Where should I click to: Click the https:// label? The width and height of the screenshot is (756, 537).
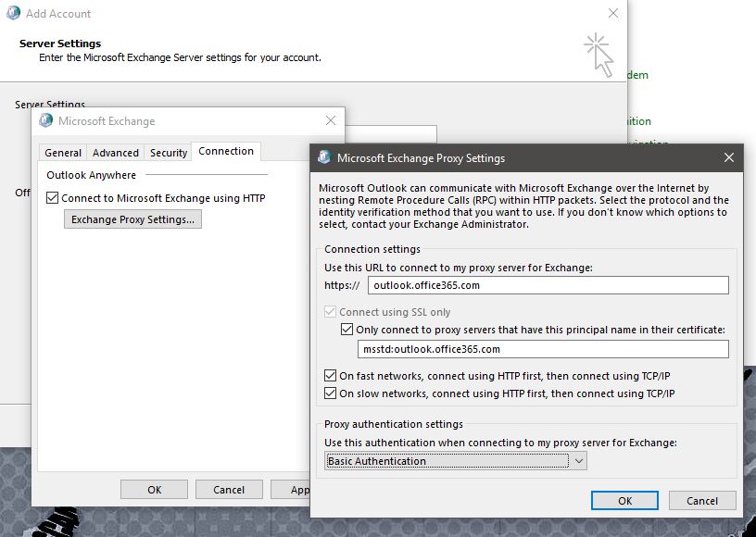tap(342, 285)
